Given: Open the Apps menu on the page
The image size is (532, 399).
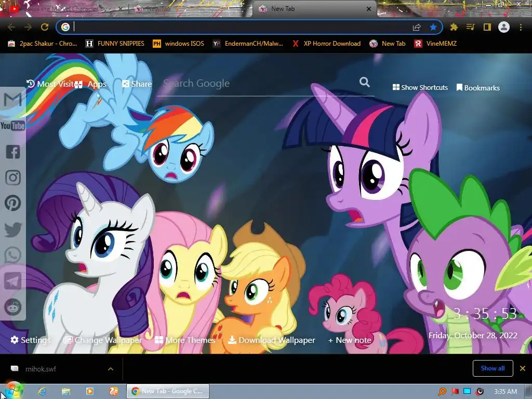Looking at the screenshot, I should point(90,84).
